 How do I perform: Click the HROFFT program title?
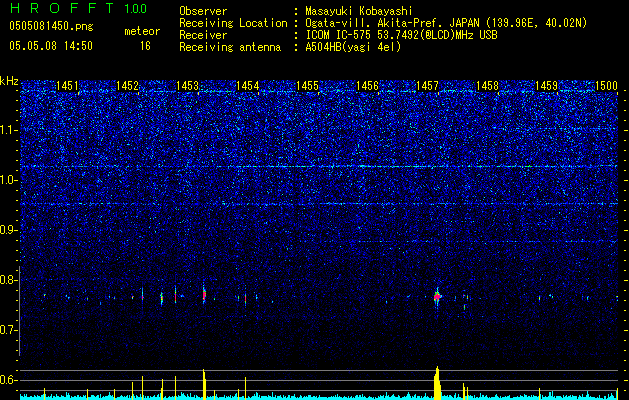[61, 8]
